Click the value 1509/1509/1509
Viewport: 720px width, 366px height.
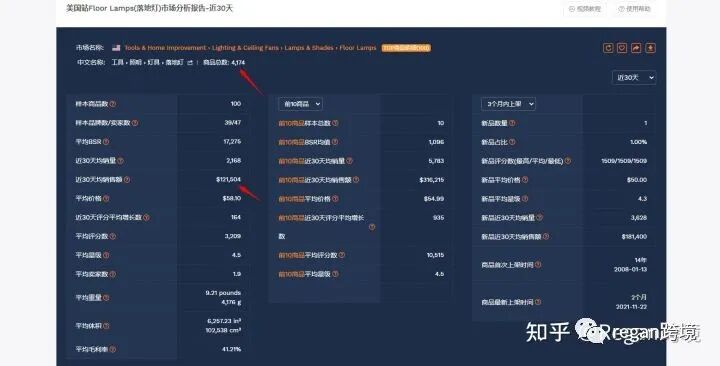(x=624, y=161)
